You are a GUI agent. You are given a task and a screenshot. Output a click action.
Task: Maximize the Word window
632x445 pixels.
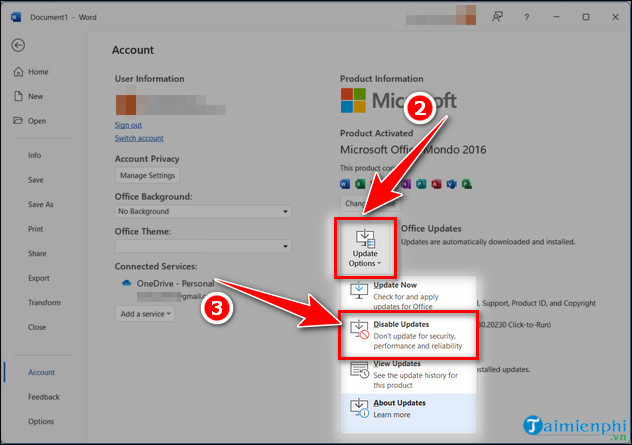(586, 17)
